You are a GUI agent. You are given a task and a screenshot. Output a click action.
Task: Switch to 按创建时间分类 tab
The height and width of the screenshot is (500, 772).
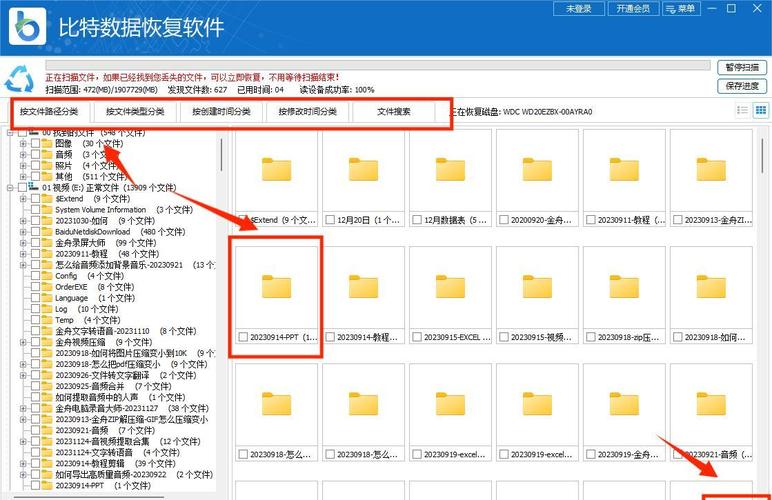222,112
